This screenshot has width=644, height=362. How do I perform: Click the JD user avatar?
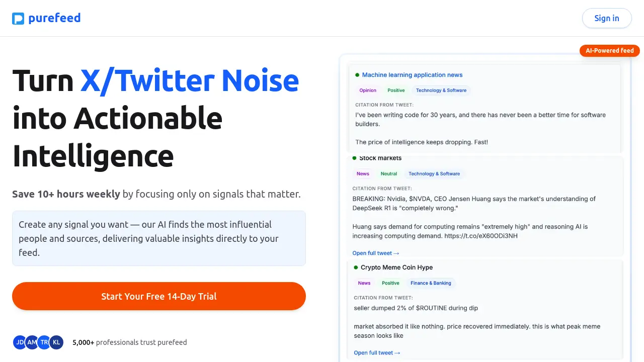click(20, 342)
